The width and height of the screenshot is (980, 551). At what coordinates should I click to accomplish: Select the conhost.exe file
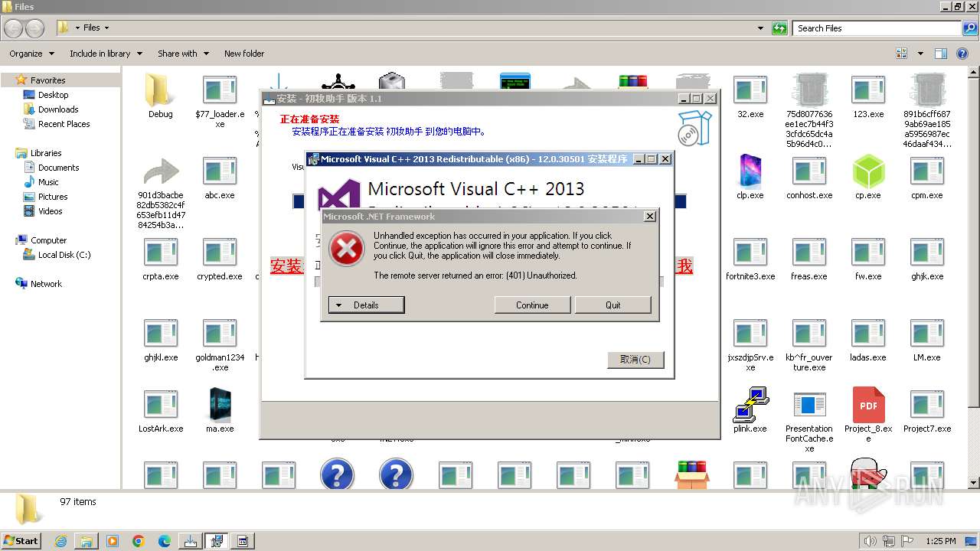pyautogui.click(x=809, y=178)
